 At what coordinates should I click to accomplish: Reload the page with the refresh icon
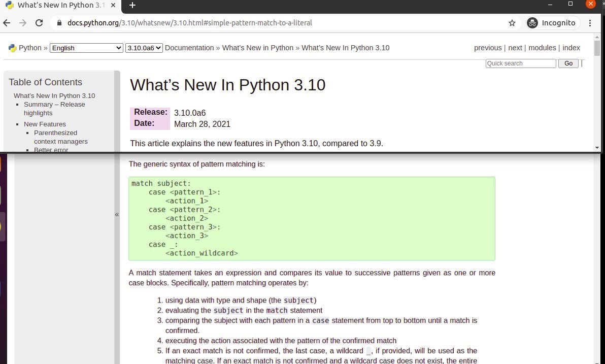point(39,23)
